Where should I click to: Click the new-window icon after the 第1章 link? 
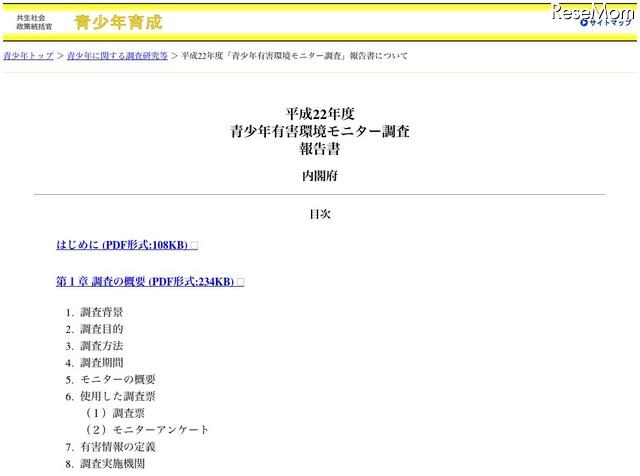coord(240,282)
